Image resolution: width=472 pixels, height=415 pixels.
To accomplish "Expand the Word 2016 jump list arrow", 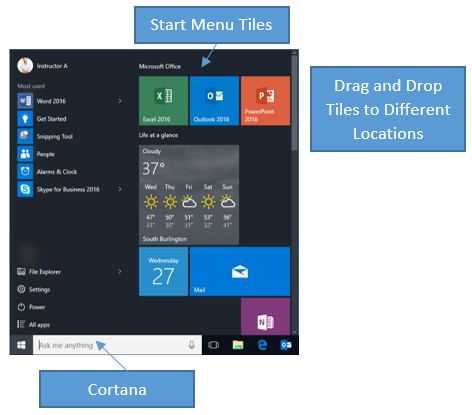I will (x=120, y=101).
